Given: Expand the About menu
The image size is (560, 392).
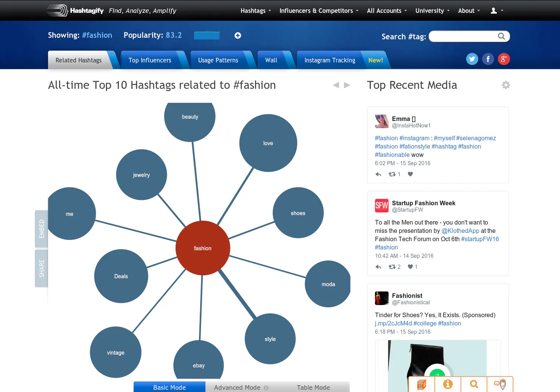Looking at the screenshot, I should [x=469, y=11].
